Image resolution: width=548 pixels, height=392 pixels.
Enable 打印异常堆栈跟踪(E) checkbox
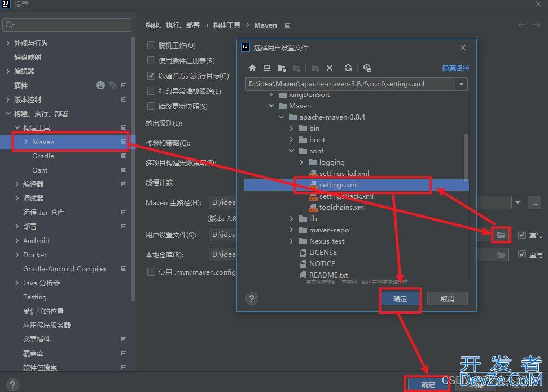(151, 91)
